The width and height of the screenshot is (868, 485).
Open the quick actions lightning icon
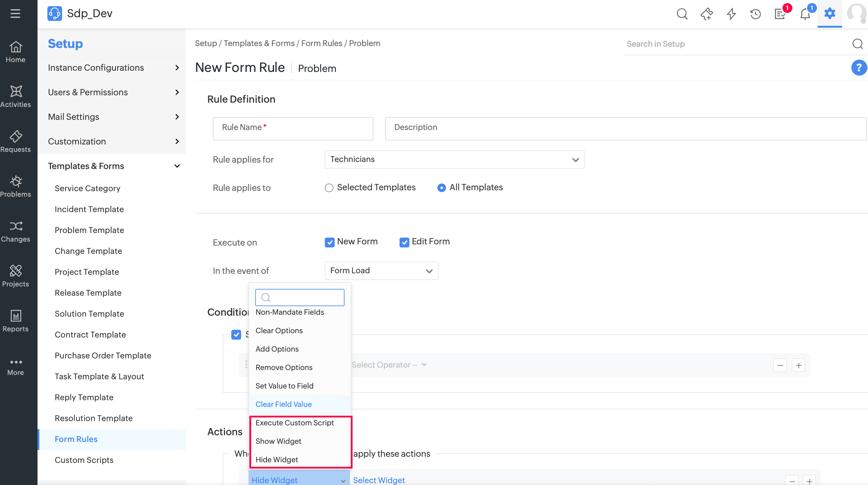coord(731,14)
